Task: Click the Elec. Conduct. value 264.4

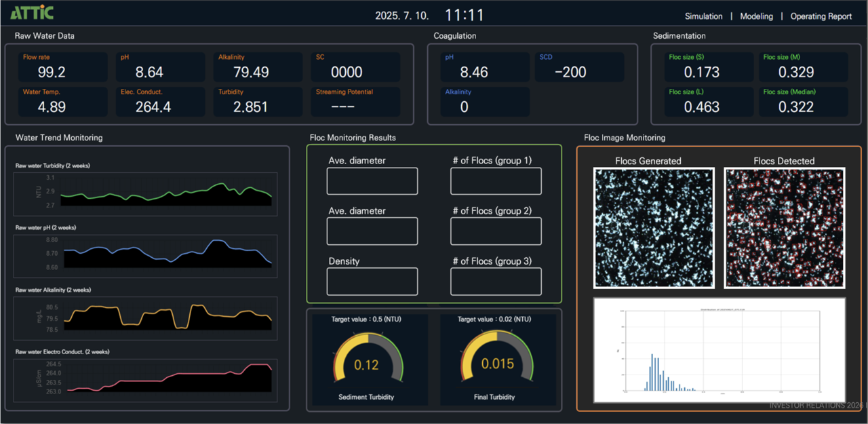Action: 153,107
